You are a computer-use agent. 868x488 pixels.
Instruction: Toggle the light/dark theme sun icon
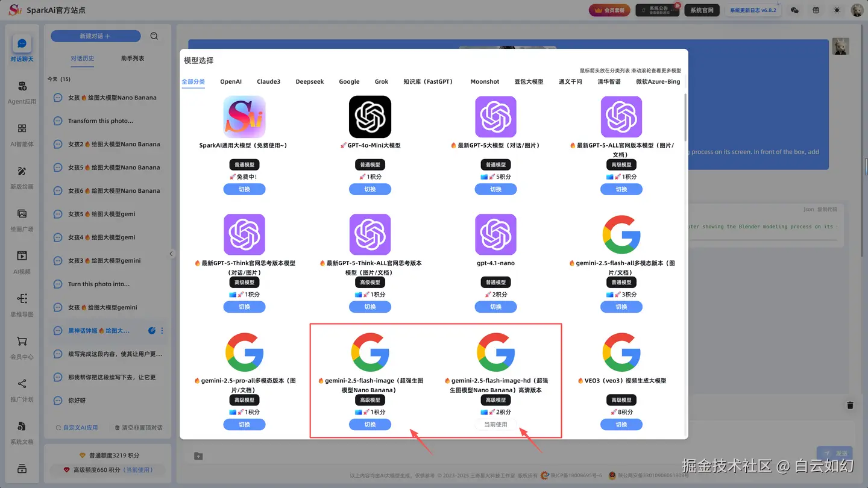point(837,10)
